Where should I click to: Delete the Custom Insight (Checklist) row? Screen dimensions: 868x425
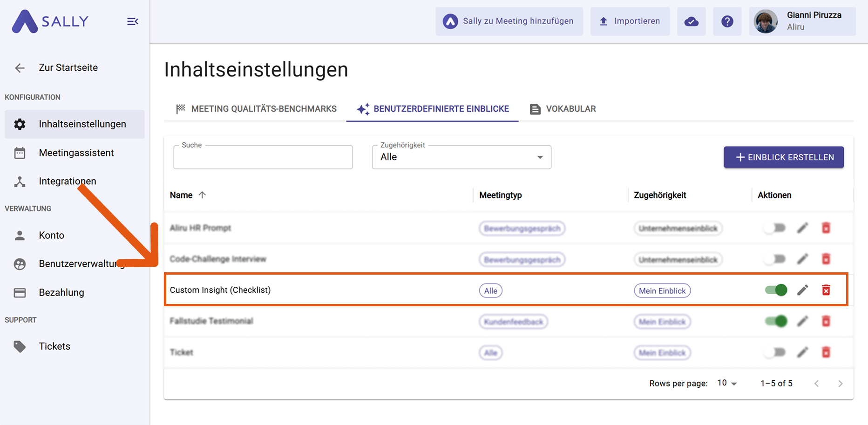coord(826,290)
